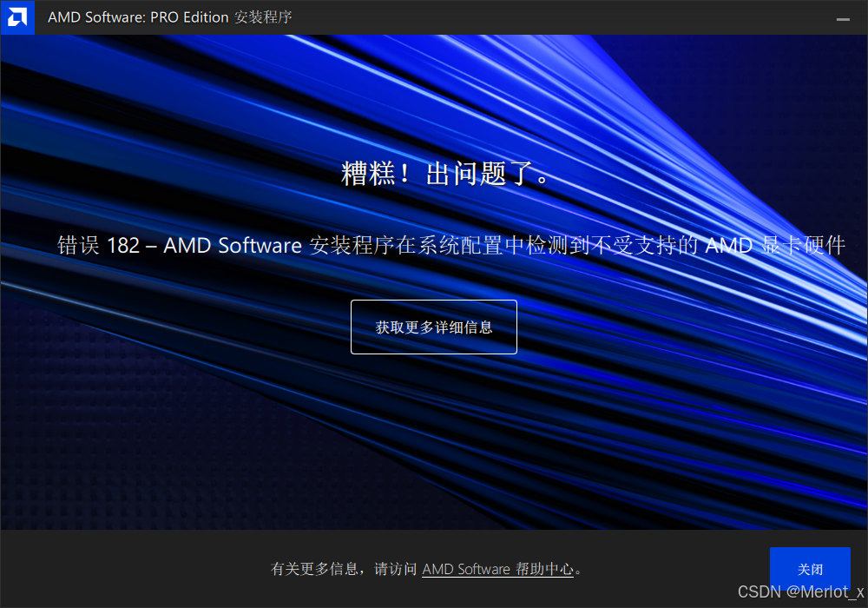Click the 有关更多信息，请访问 text
Viewport: 868px width, 608px height.
[344, 569]
